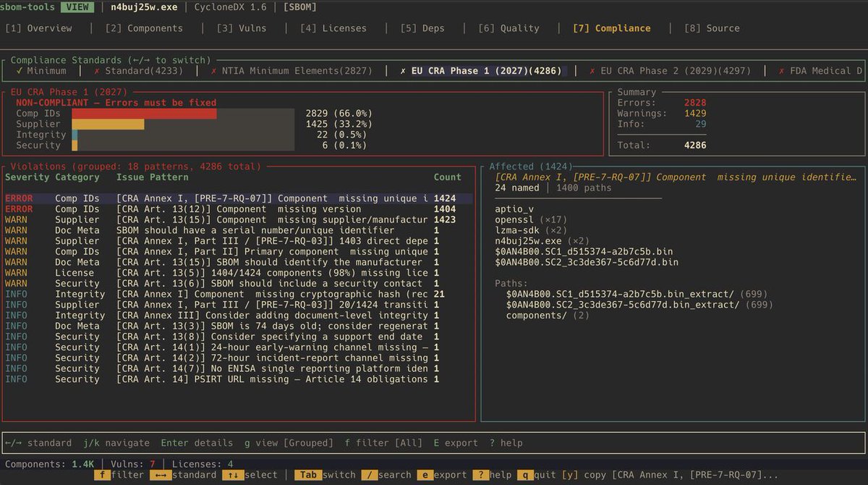Click the Errors count 2828 in Summary
This screenshot has width=868, height=485.
click(695, 103)
